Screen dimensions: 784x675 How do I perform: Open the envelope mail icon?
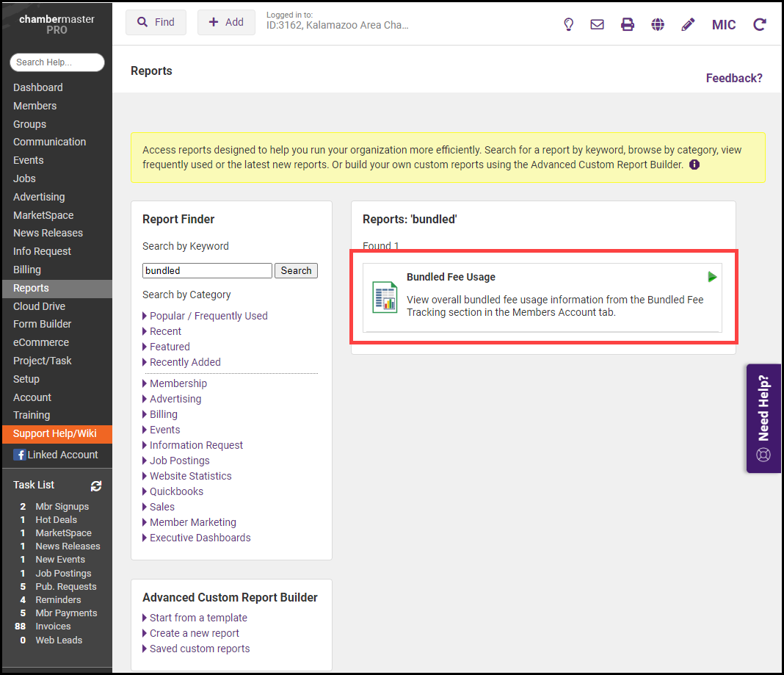tap(598, 24)
